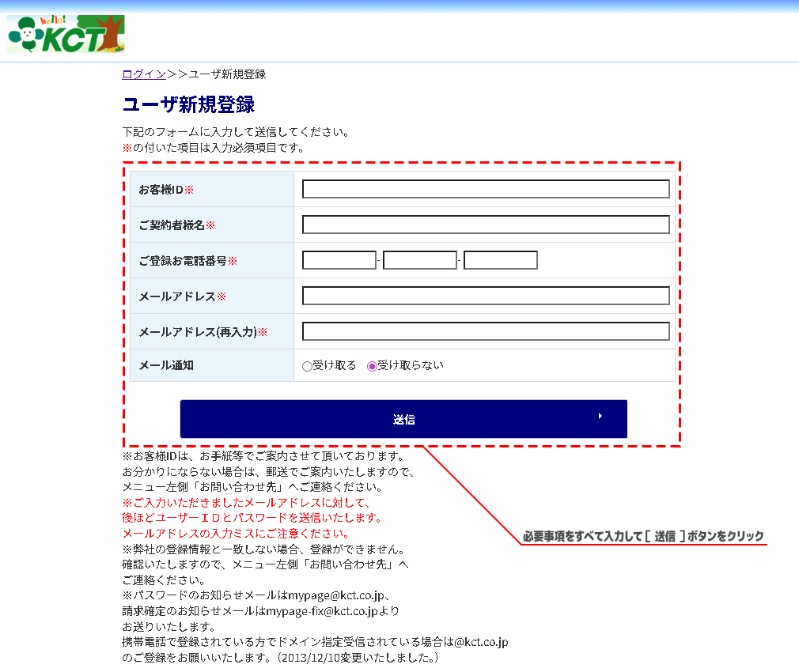Focus the お客様ID input field
The width and height of the screenshot is (799, 672).
[486, 189]
